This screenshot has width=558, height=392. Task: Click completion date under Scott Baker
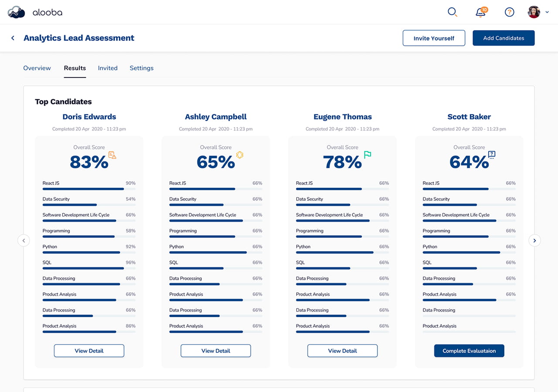point(469,129)
